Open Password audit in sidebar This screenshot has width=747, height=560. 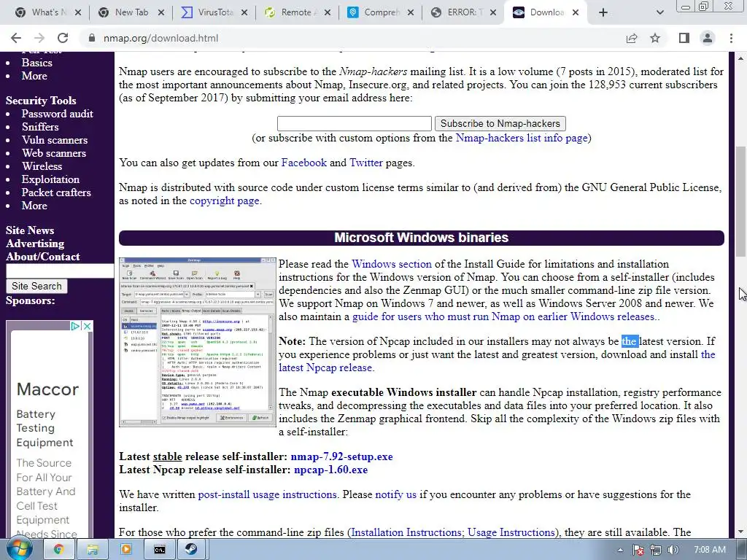(x=57, y=114)
